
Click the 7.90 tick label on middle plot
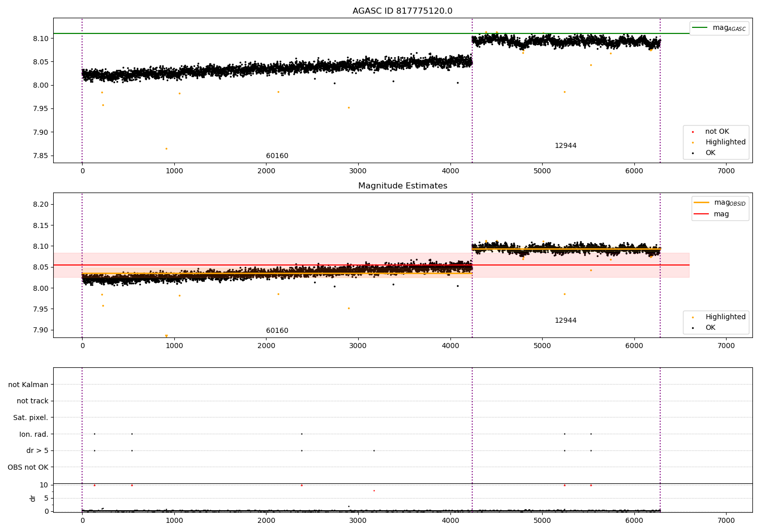click(41, 330)
